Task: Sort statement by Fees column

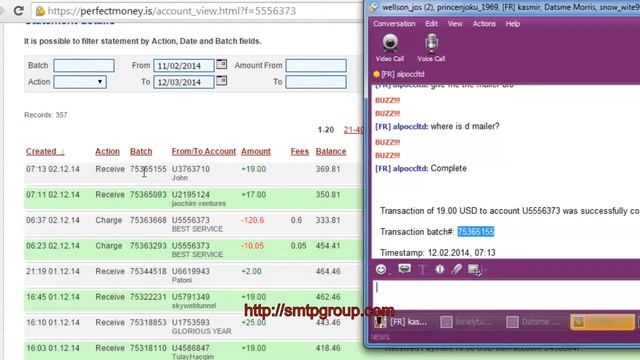Action: click(x=300, y=151)
